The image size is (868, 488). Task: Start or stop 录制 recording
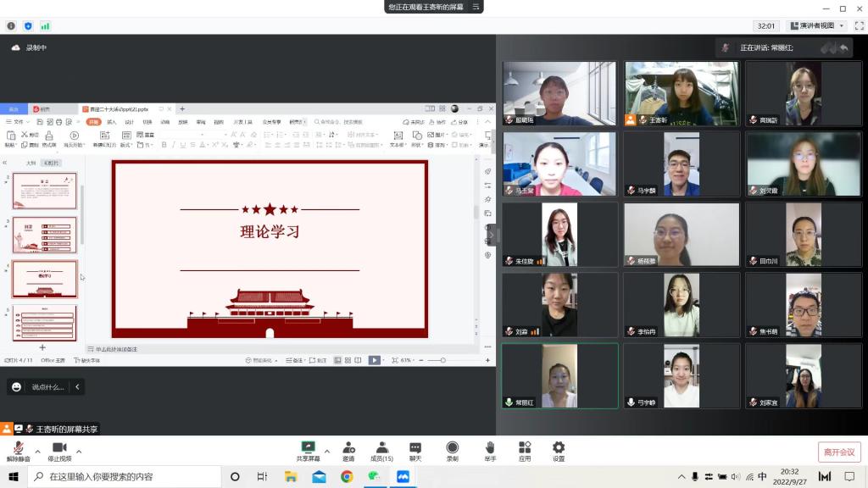(x=452, y=451)
